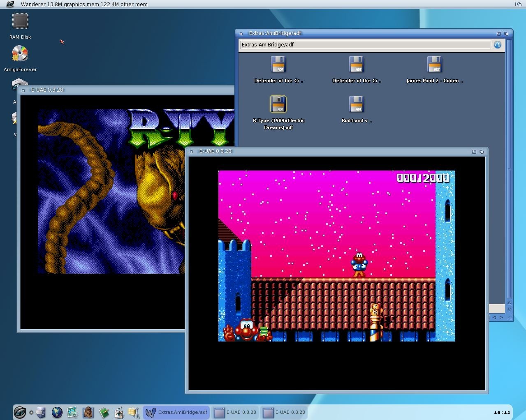Click the Wanderer title text in top bar

click(x=84, y=4)
